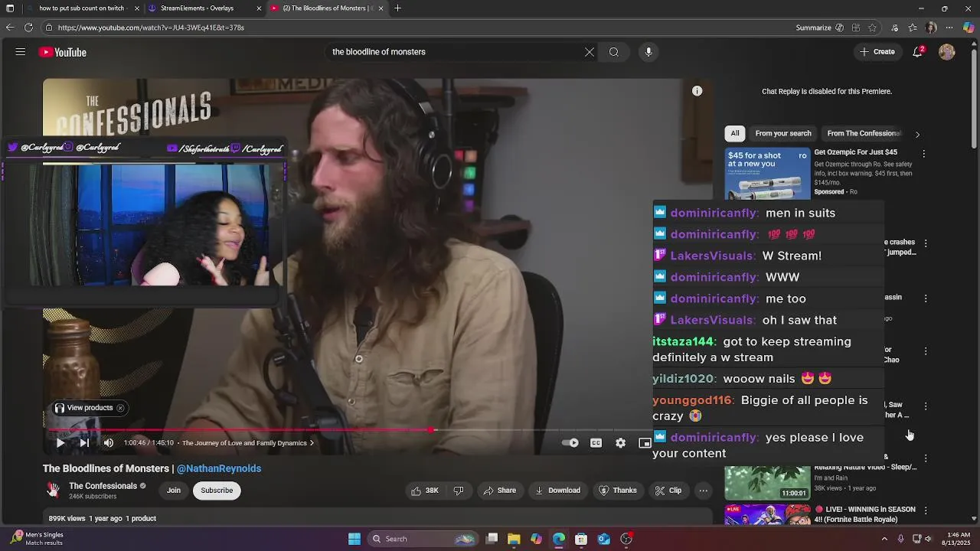Toggle closed captions on the player
Viewport: 980px width, 551px height.
[x=596, y=443]
